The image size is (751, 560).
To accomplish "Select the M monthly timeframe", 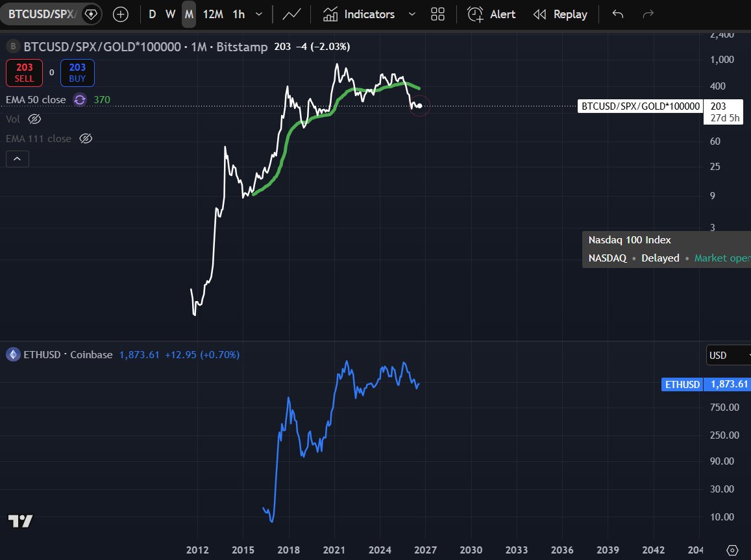I will coord(189,14).
